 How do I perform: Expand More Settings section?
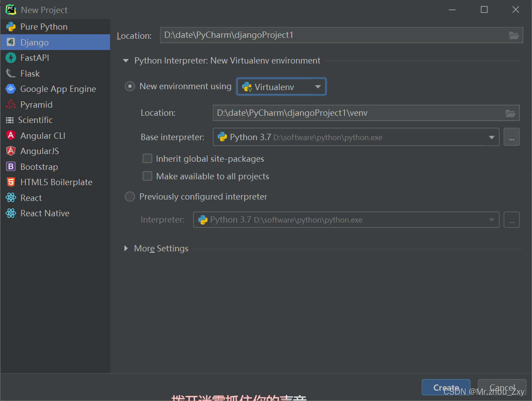tap(126, 248)
